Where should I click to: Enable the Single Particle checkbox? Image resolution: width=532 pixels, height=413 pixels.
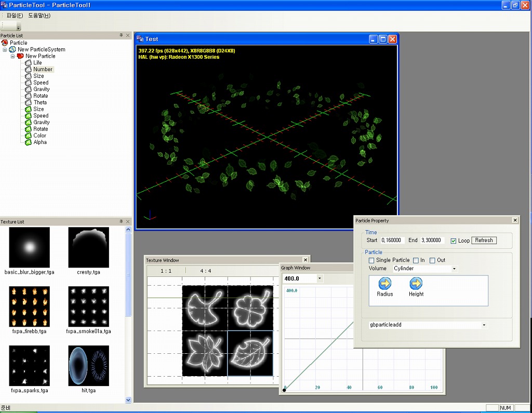click(371, 260)
